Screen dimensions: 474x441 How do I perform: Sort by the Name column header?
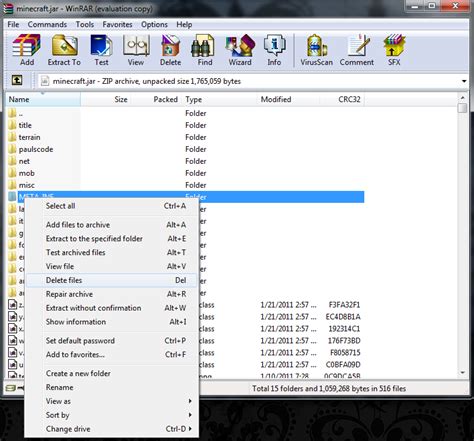pos(43,99)
